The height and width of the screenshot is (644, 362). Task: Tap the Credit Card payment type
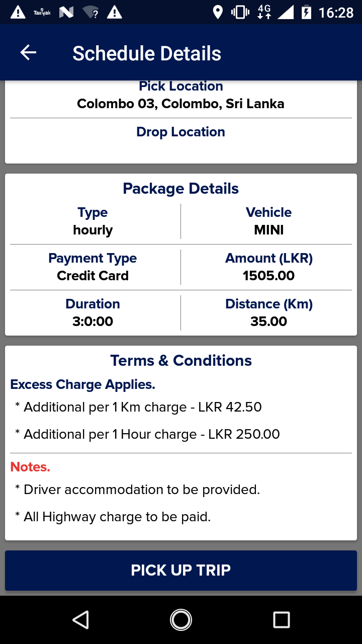93,276
